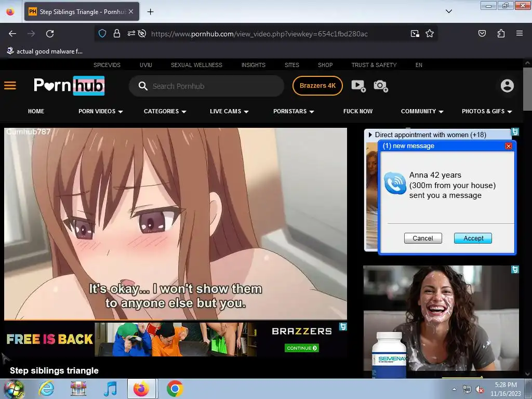The image size is (532, 399).
Task: List all tabs with the chevron
Action: click(448, 11)
